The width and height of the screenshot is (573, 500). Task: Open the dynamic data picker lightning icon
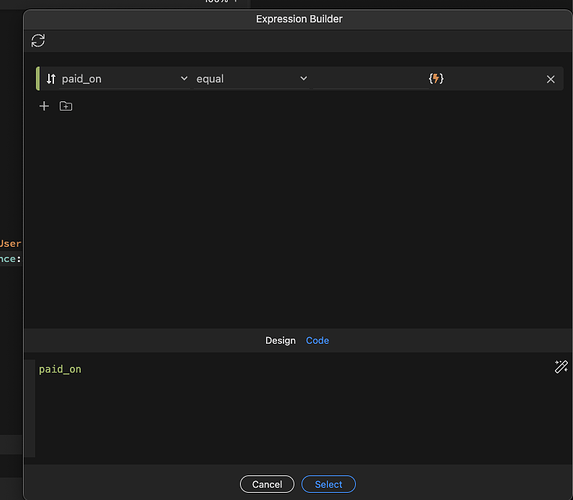click(x=436, y=78)
